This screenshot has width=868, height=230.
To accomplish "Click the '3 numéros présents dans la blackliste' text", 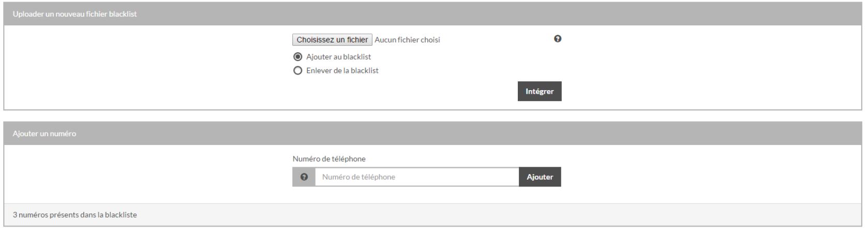I will tap(75, 214).
